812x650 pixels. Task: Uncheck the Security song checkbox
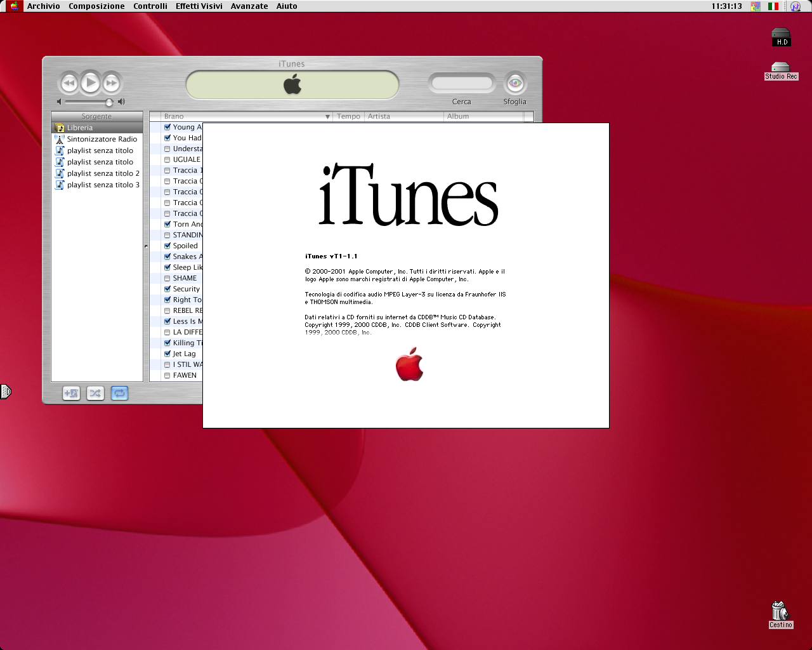coord(167,289)
